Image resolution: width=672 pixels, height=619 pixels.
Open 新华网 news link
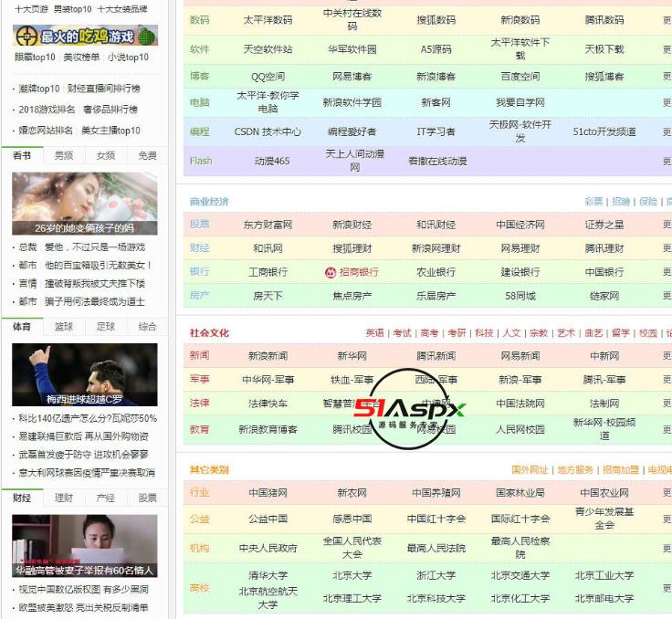pyautogui.click(x=352, y=356)
